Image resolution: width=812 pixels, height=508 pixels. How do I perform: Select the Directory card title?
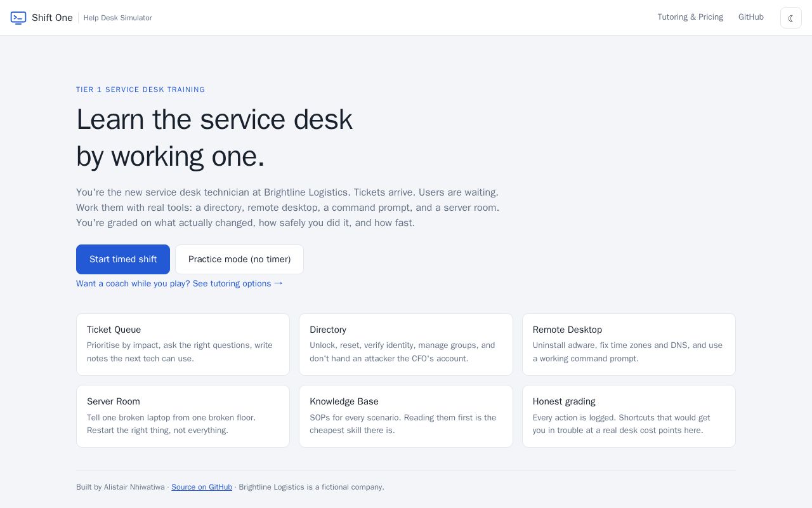tap(328, 330)
